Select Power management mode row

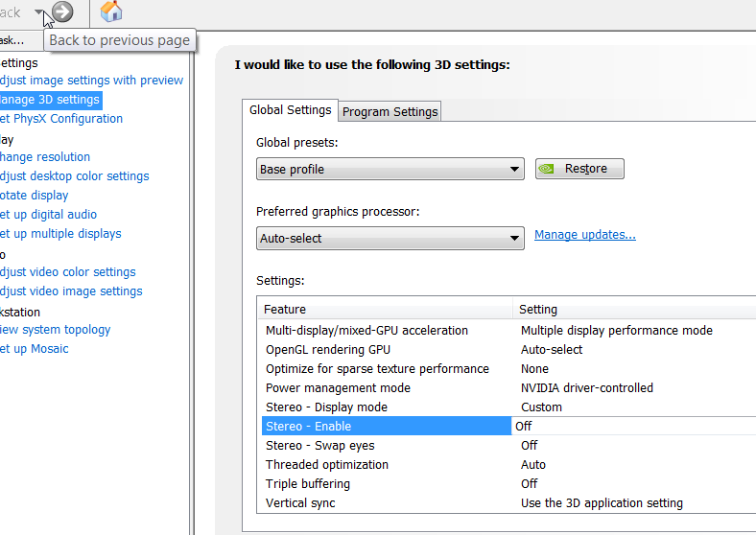click(508, 388)
